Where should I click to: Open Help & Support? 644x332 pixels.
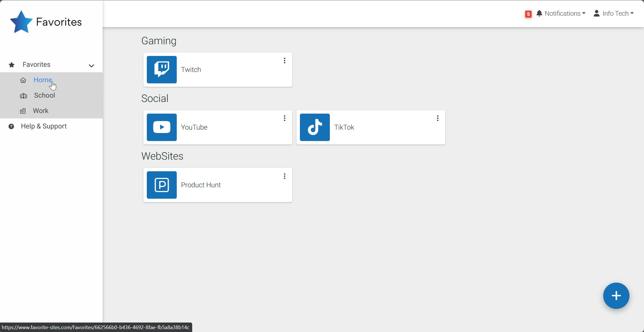pyautogui.click(x=44, y=126)
